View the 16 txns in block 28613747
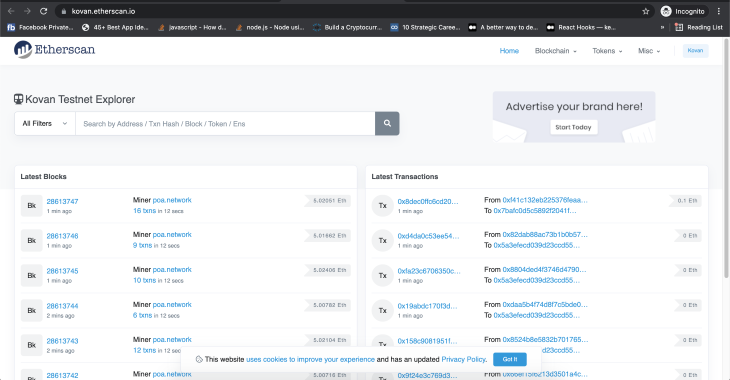The height and width of the screenshot is (380, 730). point(144,210)
